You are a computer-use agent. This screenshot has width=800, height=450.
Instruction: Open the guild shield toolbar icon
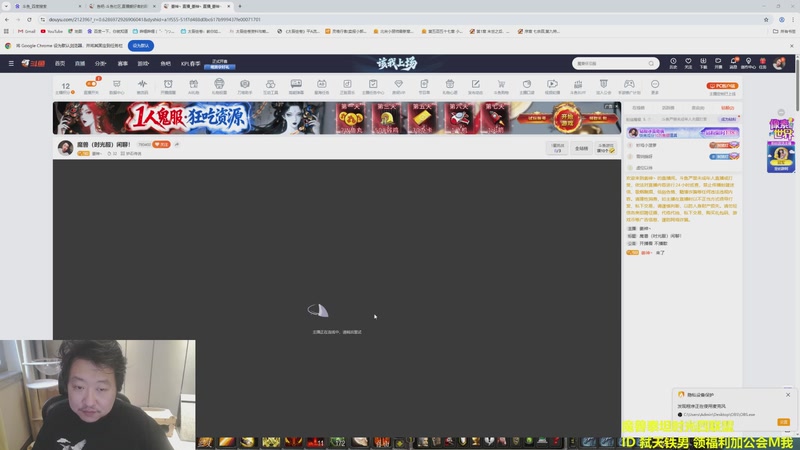click(604, 86)
